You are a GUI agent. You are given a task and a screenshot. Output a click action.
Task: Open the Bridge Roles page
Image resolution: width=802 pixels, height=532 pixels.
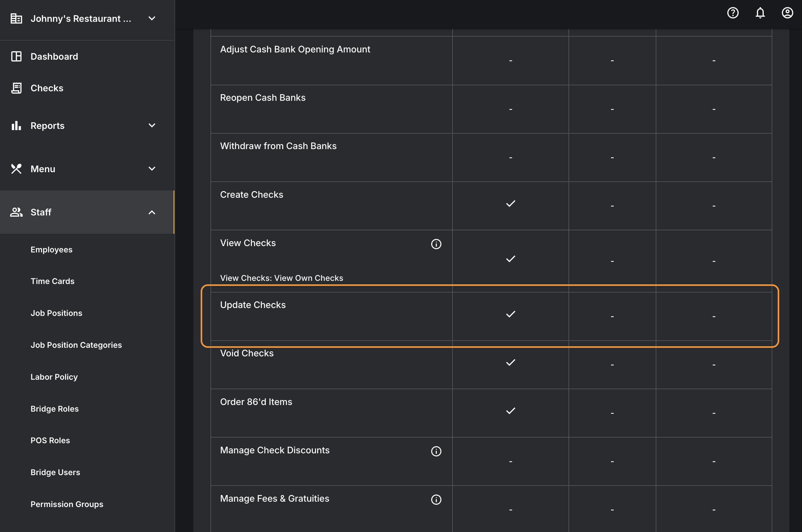click(55, 409)
